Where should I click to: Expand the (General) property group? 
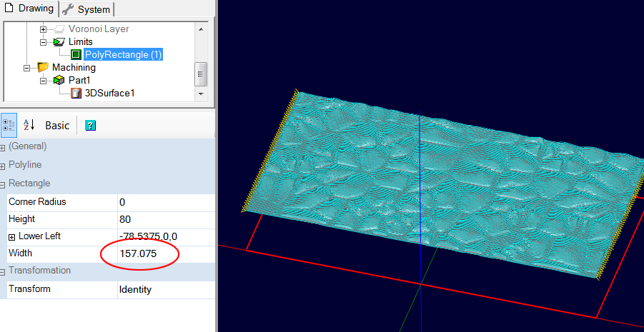(x=3, y=146)
